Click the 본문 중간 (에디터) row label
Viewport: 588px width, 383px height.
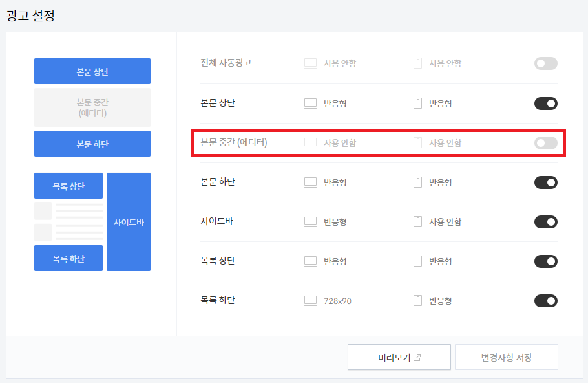[234, 142]
